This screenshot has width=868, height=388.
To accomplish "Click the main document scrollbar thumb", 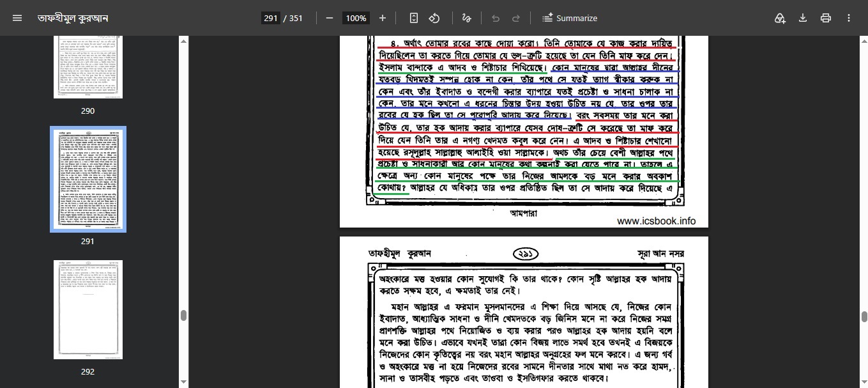I will [x=864, y=317].
